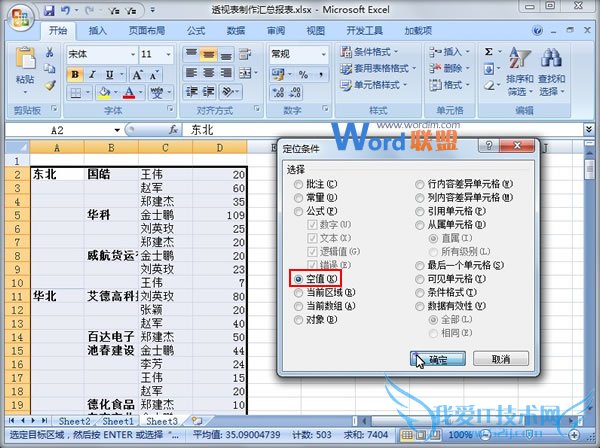Click the AutoSum sigma icon

click(x=488, y=52)
